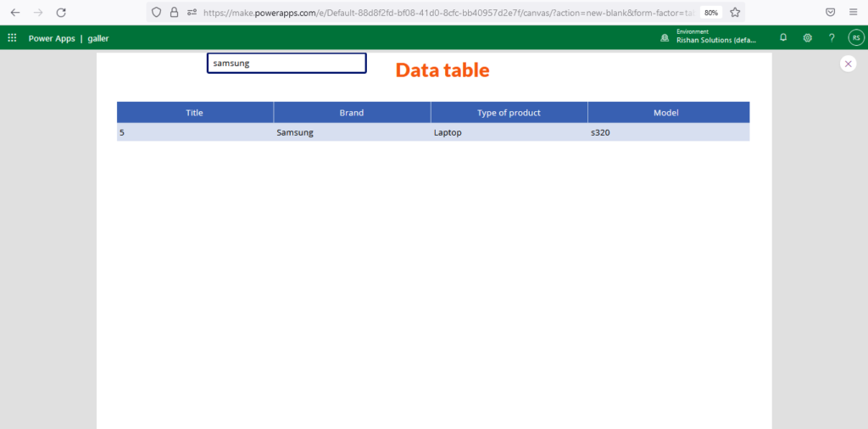Open the tracking protection shield icon
This screenshot has height=429, width=868.
click(157, 13)
